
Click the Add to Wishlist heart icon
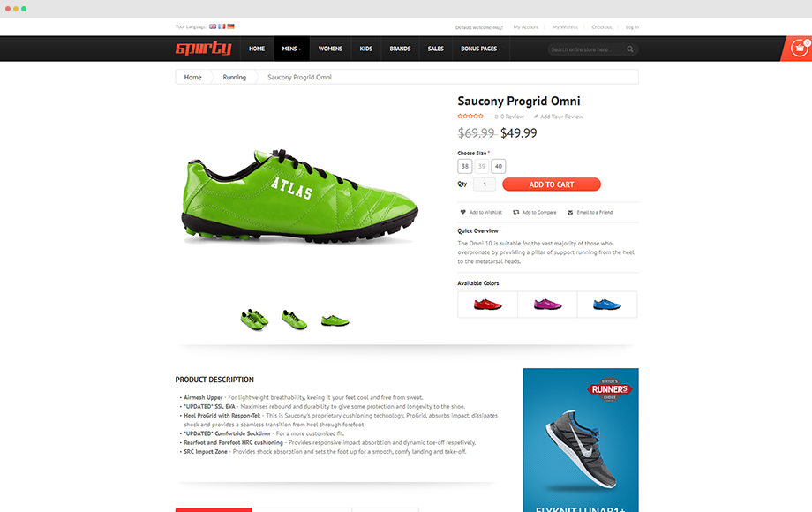coord(463,212)
